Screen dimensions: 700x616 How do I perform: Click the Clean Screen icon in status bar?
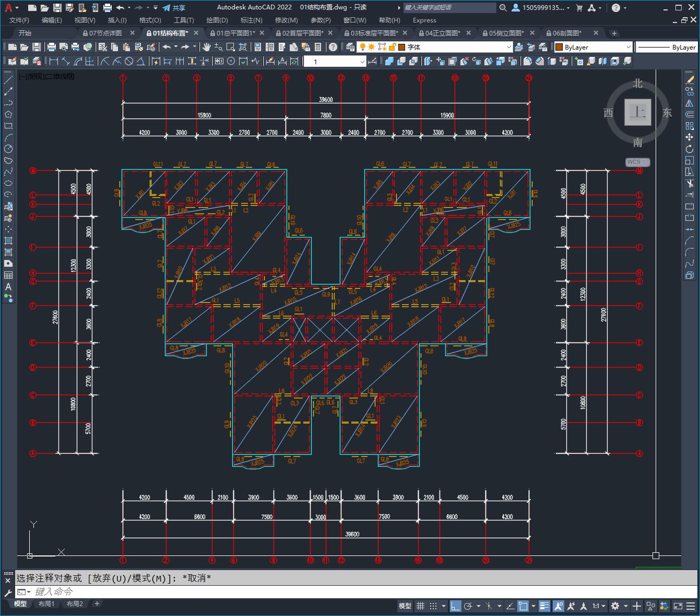point(678,606)
